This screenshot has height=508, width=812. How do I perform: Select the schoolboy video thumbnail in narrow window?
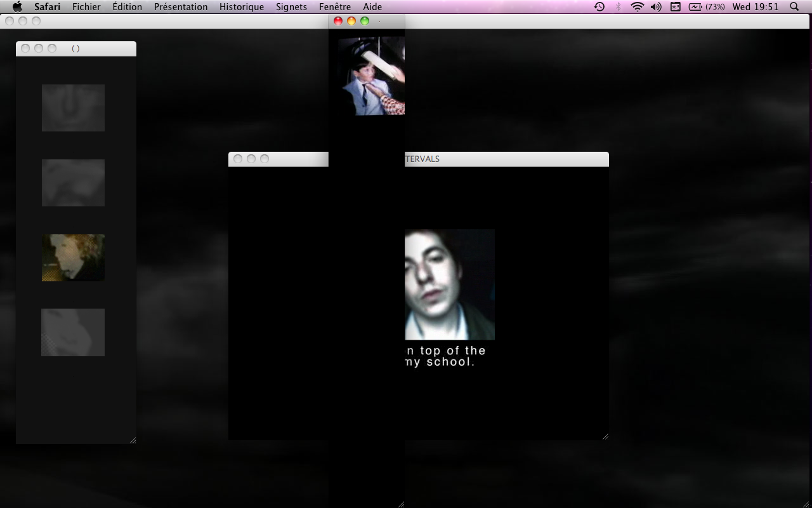(x=371, y=76)
